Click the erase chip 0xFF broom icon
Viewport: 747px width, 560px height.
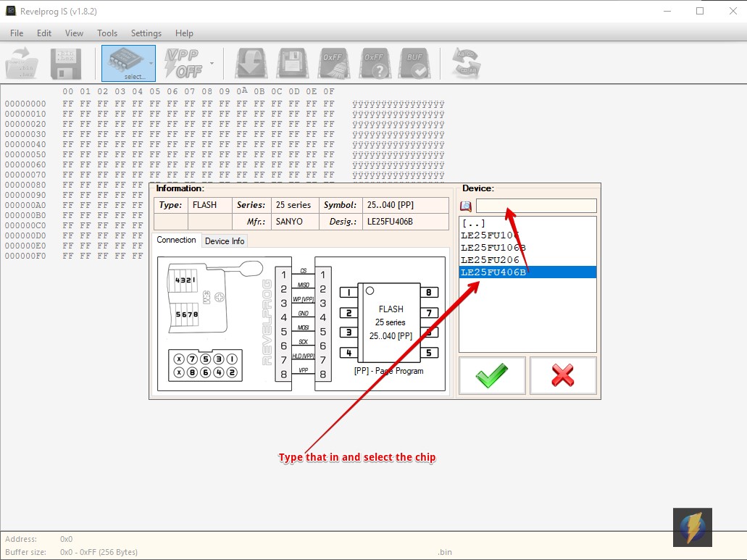pos(333,63)
